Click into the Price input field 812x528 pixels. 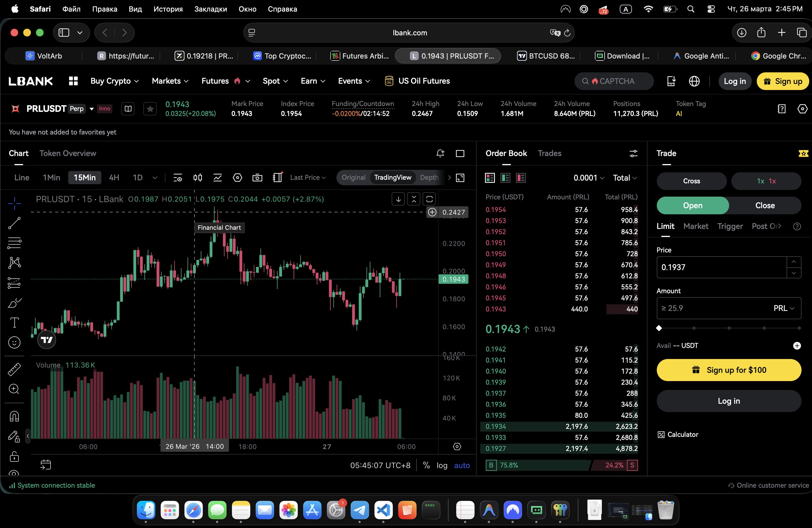[x=722, y=267]
